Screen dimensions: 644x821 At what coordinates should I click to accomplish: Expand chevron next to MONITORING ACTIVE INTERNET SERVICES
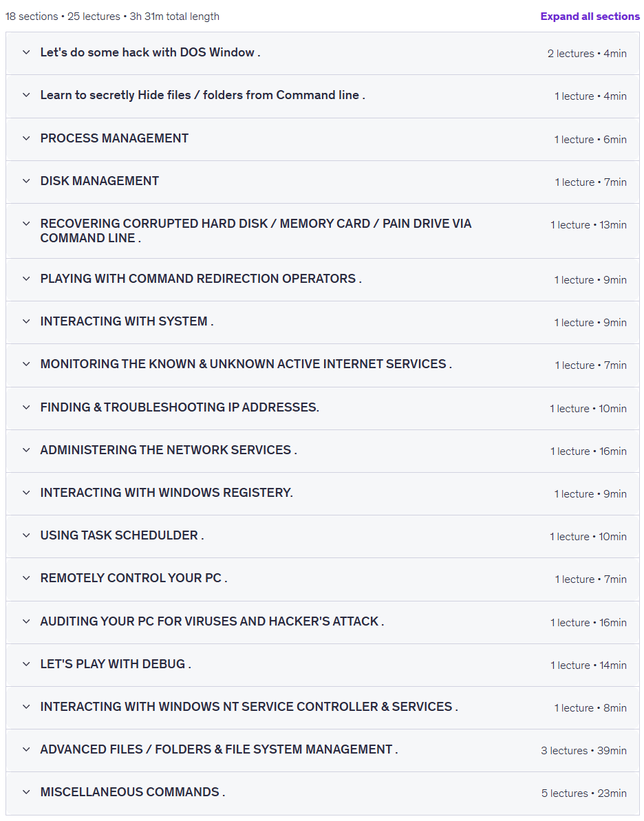(x=26, y=364)
